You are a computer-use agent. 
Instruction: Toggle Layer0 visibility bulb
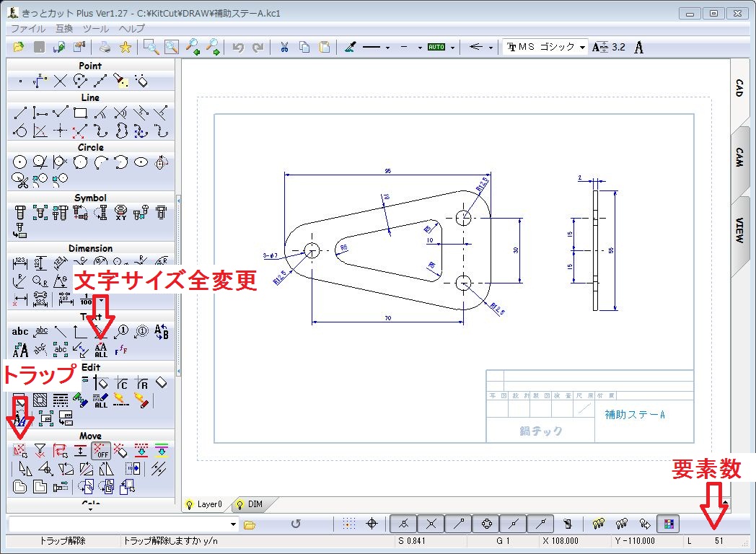click(190, 505)
